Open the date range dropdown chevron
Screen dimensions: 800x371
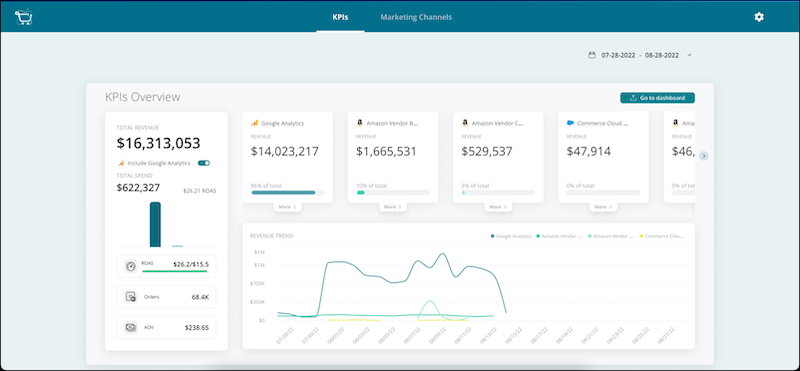[689, 55]
